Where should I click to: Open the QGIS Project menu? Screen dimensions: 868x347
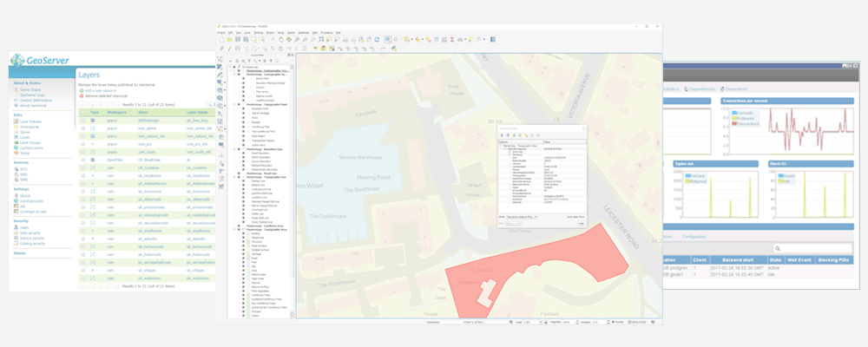[x=221, y=33]
